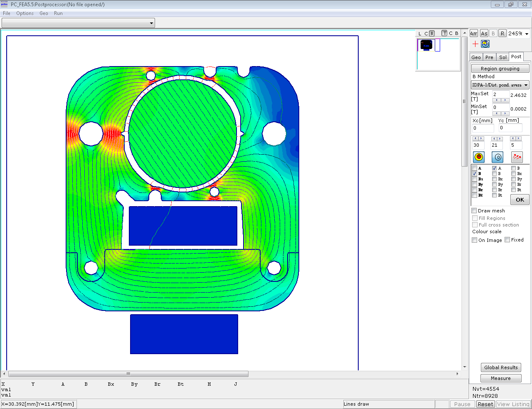Click the B letter in overview header
The height and width of the screenshot is (409, 532).
(x=456, y=33)
